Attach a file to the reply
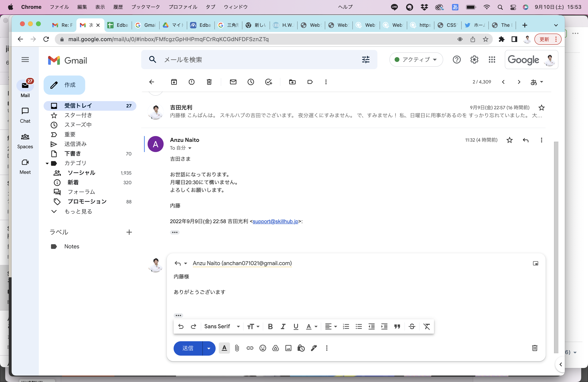Image resolution: width=588 pixels, height=382 pixels. click(237, 348)
